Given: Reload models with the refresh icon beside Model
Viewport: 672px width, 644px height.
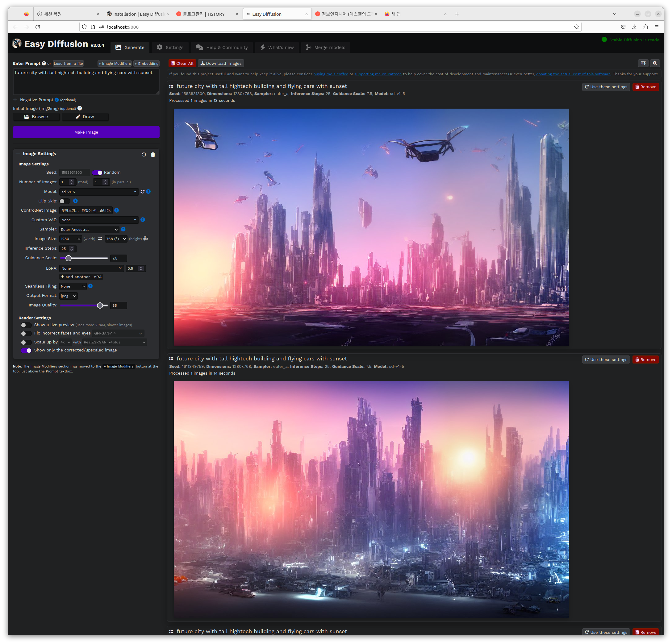Looking at the screenshot, I should click(143, 192).
